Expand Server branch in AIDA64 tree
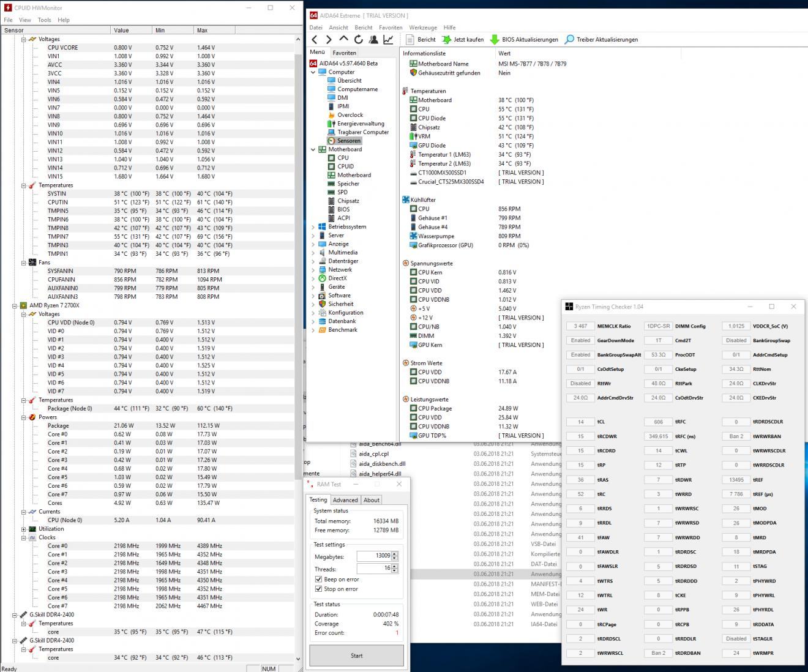The image size is (808, 672). (x=313, y=236)
